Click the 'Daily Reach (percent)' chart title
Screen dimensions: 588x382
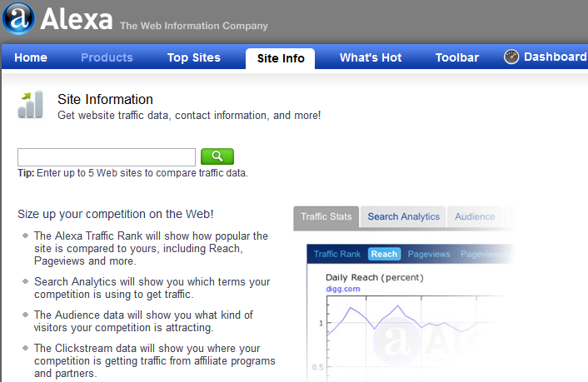[x=374, y=277]
